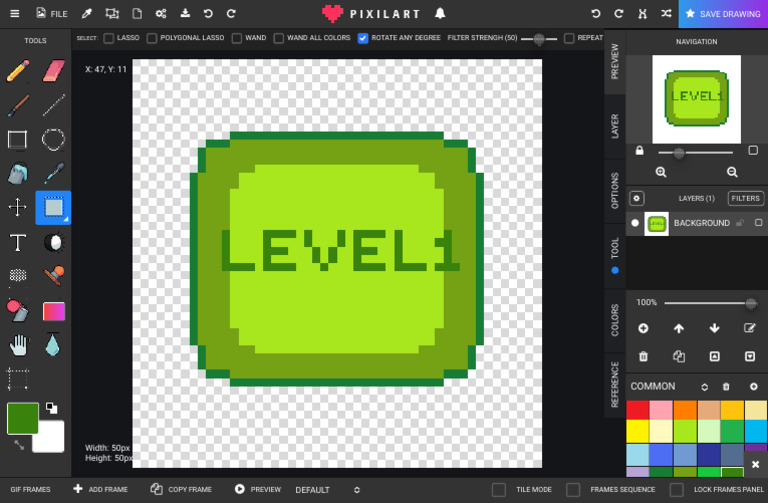Enable the Polygonal Lasso checkbox
This screenshot has width=768, height=503.
click(152, 38)
